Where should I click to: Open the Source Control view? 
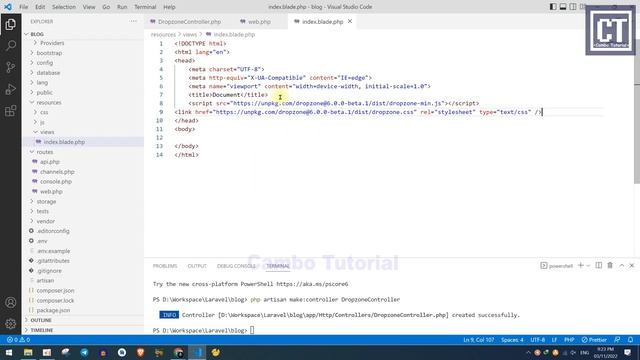11,67
